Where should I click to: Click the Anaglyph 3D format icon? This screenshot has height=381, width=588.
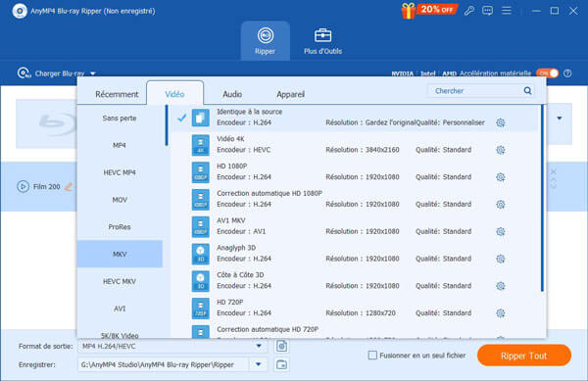tap(201, 254)
